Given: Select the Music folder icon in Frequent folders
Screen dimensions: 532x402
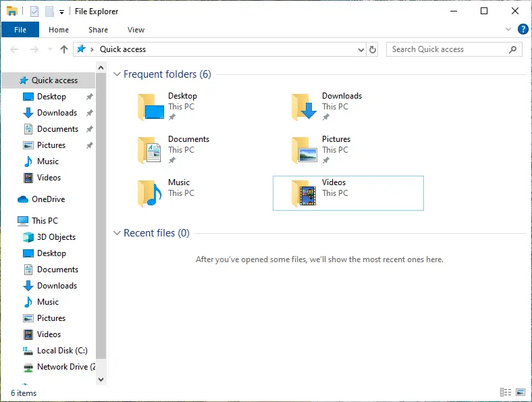Looking at the screenshot, I should (x=150, y=193).
